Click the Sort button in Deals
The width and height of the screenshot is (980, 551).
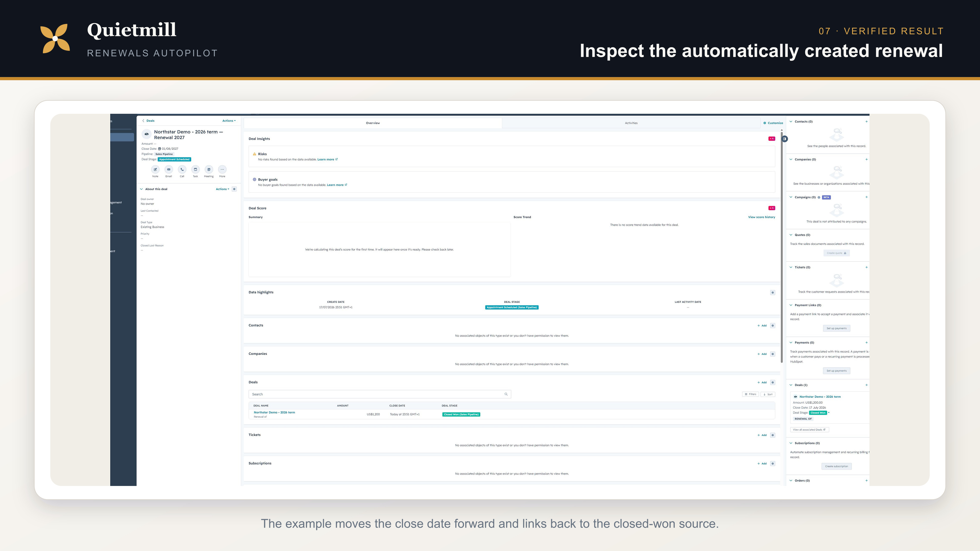coord(768,394)
